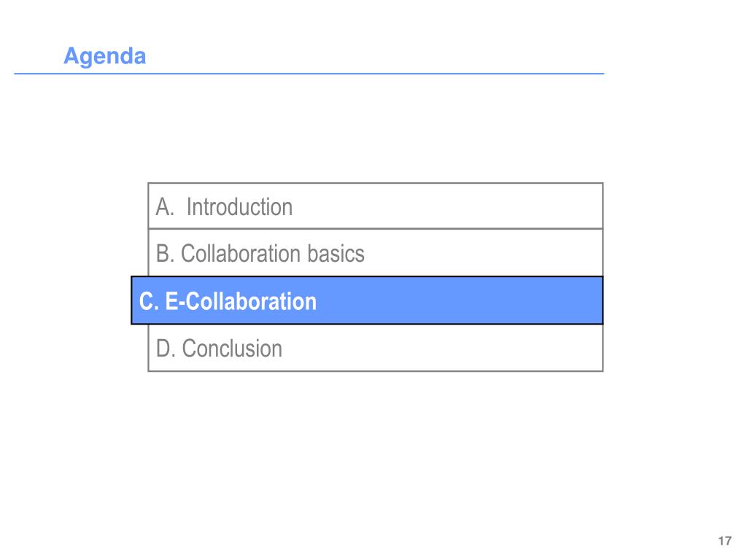Click the "B." letter prefix
The width and height of the screenshot is (747, 560).
(x=166, y=253)
